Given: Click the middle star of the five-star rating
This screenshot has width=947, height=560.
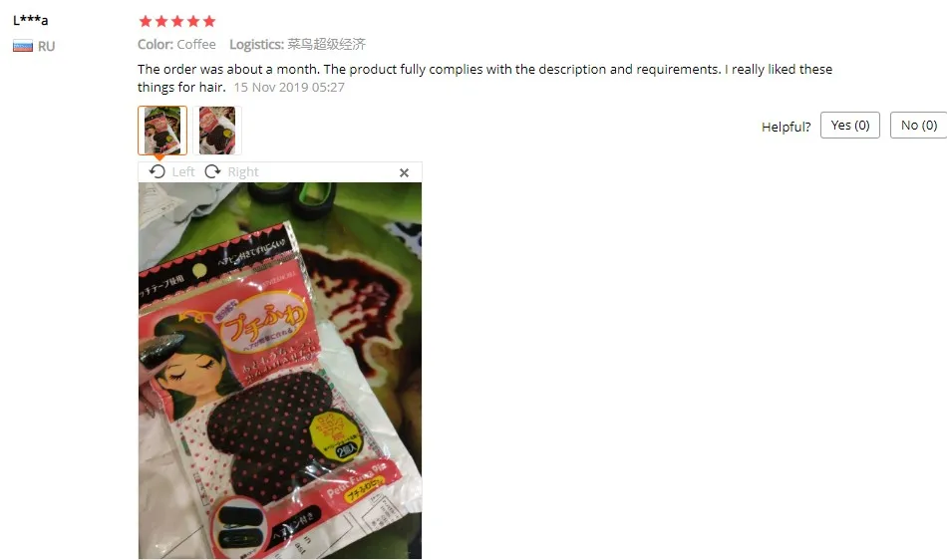Looking at the screenshot, I should tap(177, 22).
